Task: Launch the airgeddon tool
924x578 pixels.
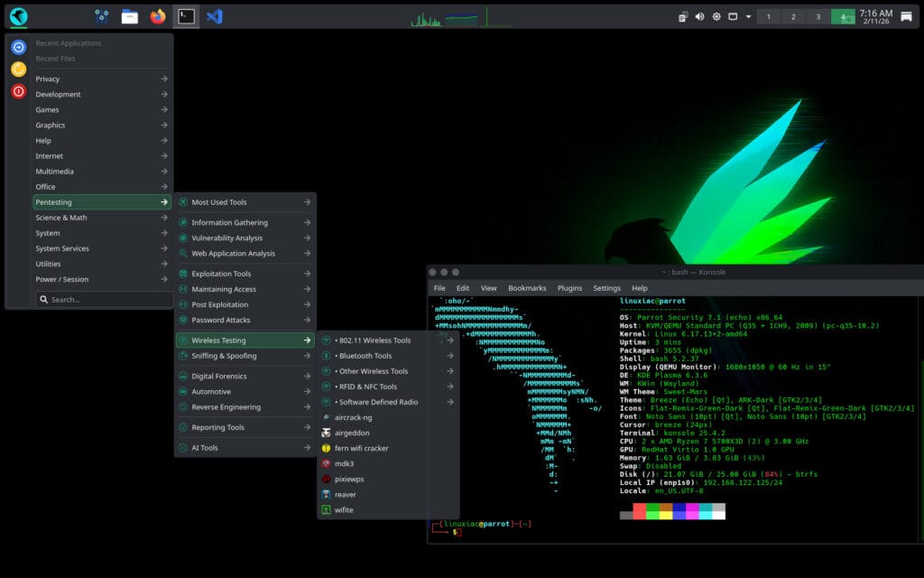Action: pyautogui.click(x=354, y=433)
